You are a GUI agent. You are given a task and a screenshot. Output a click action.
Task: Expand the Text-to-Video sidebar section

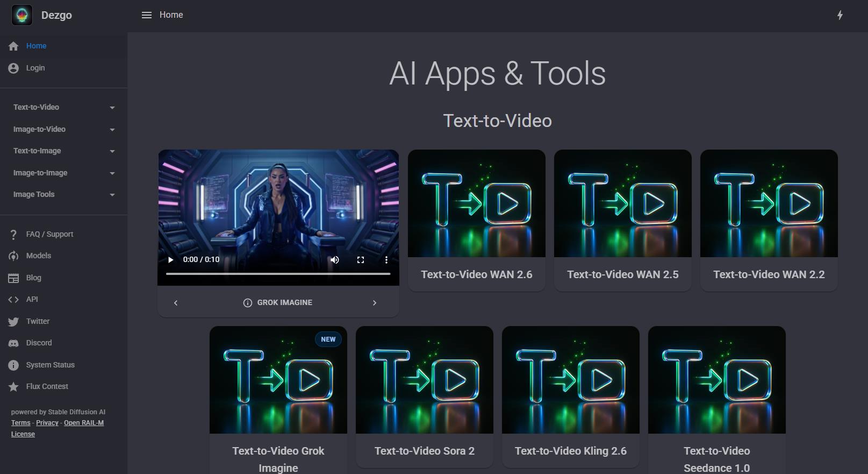(x=64, y=108)
